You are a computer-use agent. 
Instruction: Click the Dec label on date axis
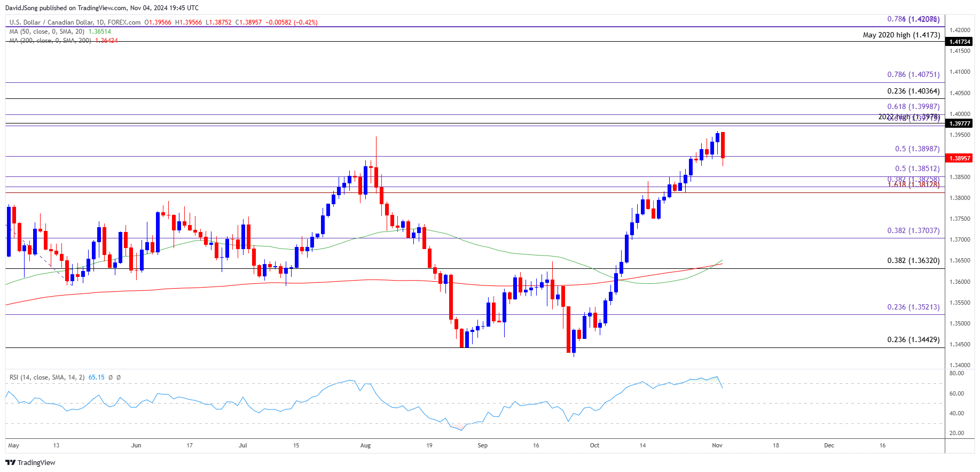[829, 445]
